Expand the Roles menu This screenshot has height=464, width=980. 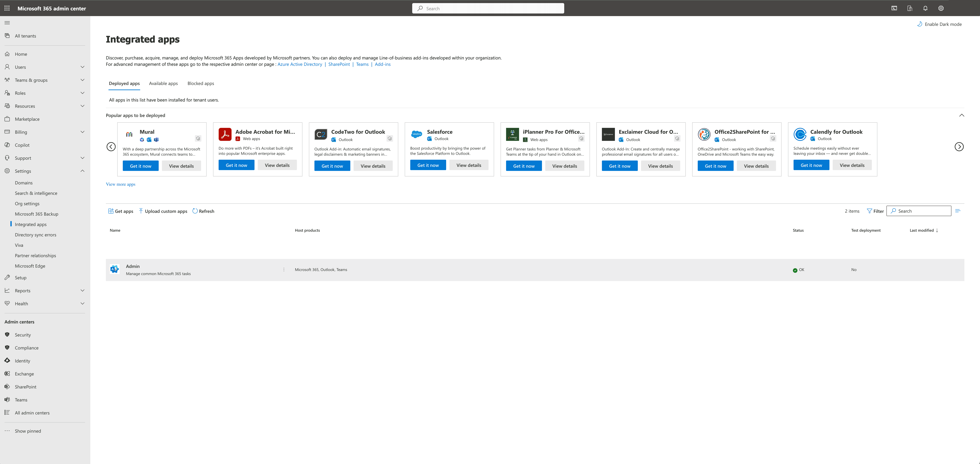click(x=83, y=93)
